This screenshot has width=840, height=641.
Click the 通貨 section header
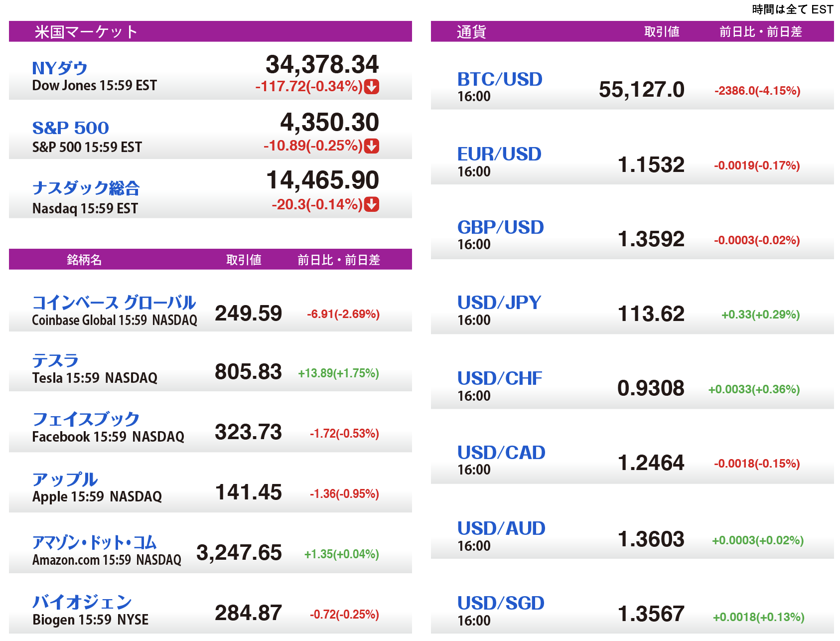pyautogui.click(x=471, y=32)
